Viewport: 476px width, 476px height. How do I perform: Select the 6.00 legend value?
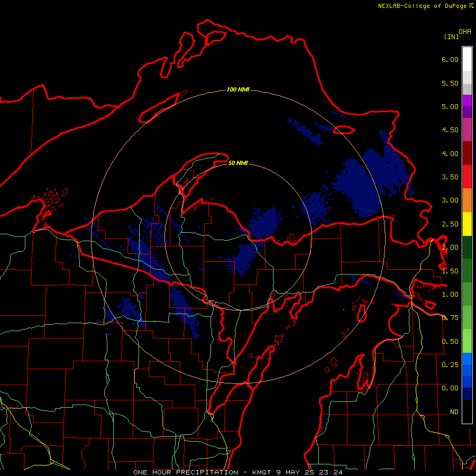450,59
